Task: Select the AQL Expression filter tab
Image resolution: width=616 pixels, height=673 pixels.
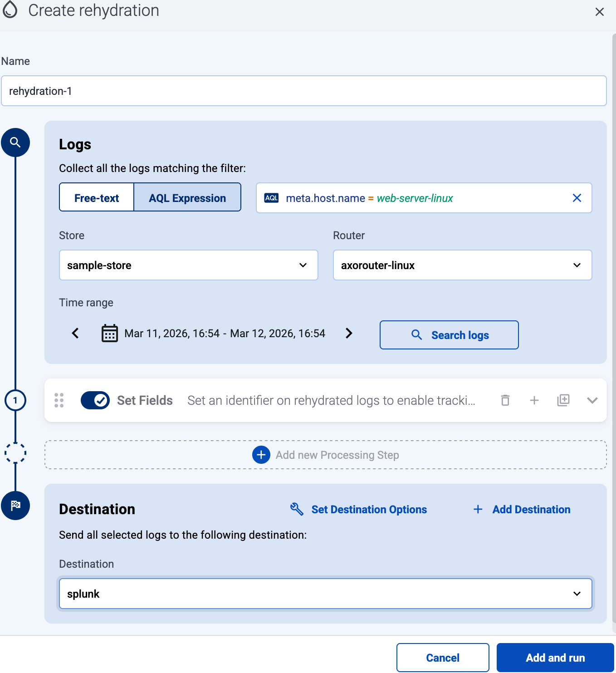Action: click(187, 198)
